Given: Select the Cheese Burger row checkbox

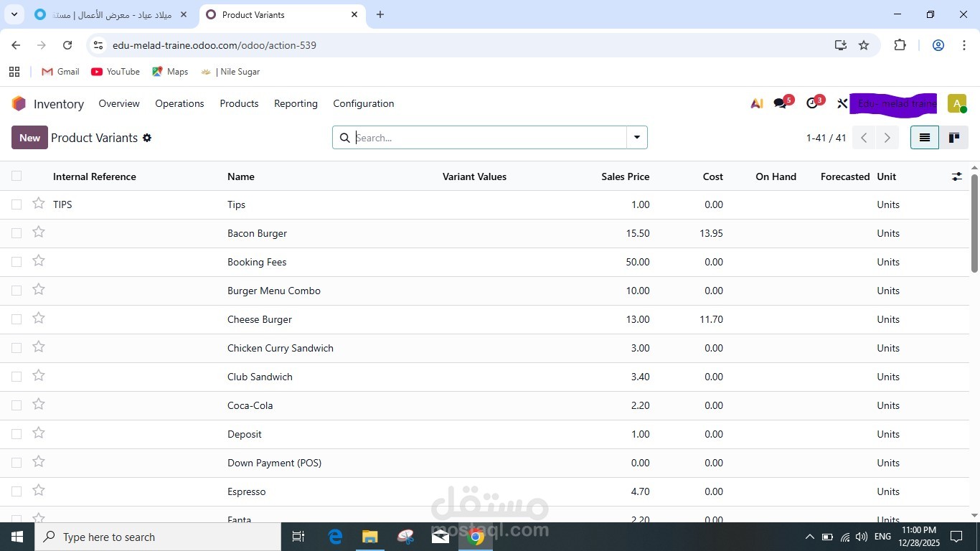Looking at the screenshot, I should coord(17,319).
